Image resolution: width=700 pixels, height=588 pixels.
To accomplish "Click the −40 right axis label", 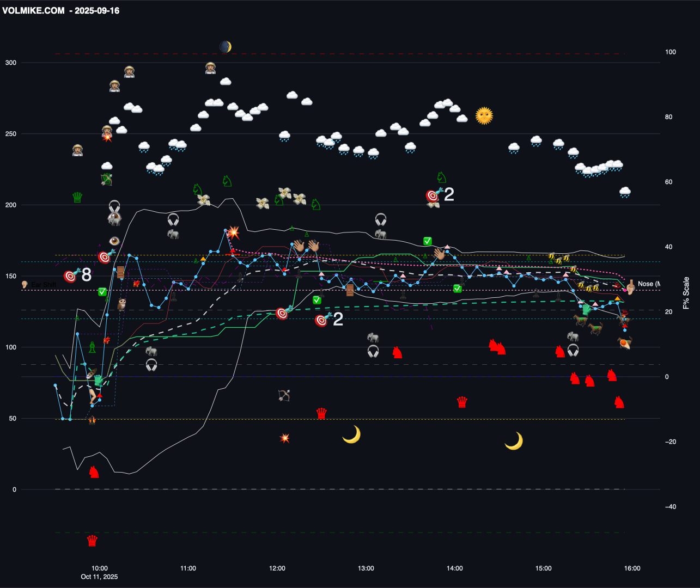I will [671, 507].
